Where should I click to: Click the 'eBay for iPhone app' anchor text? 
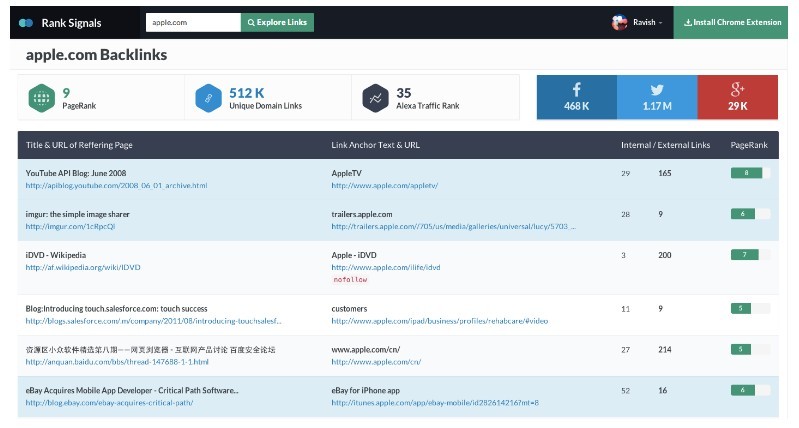point(365,390)
